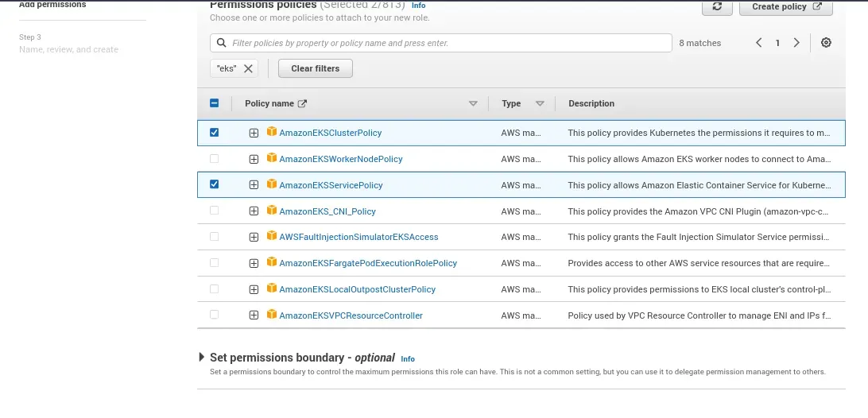Screen dimensions: 868x418
Task: Check the AmazonEKSWorkerNodePolicy checkbox
Action: pos(214,159)
